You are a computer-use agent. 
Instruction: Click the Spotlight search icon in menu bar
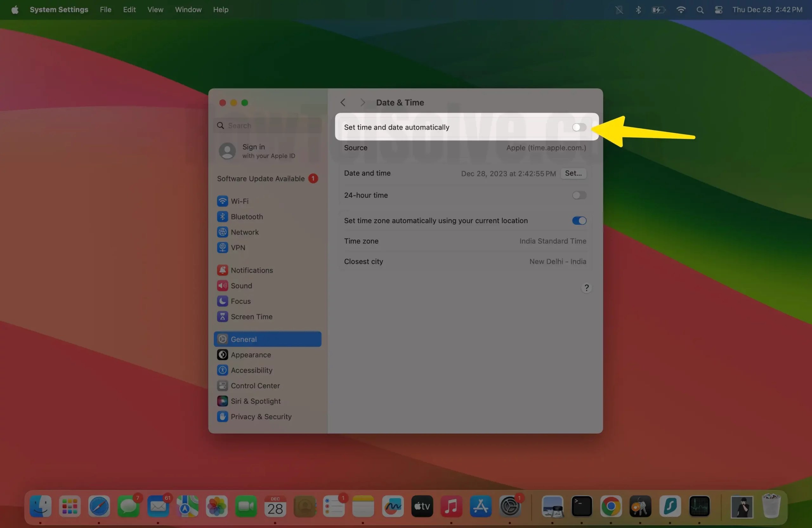(700, 10)
